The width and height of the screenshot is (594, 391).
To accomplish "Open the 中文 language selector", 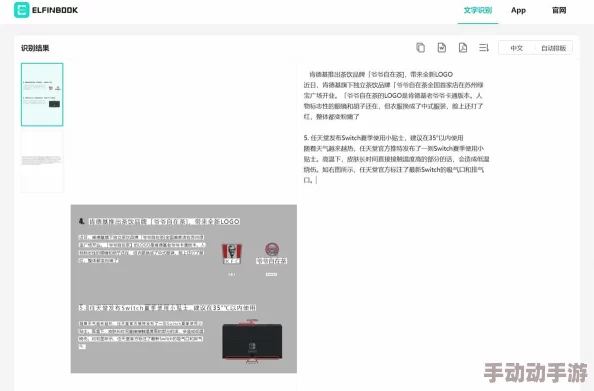I will coord(517,48).
